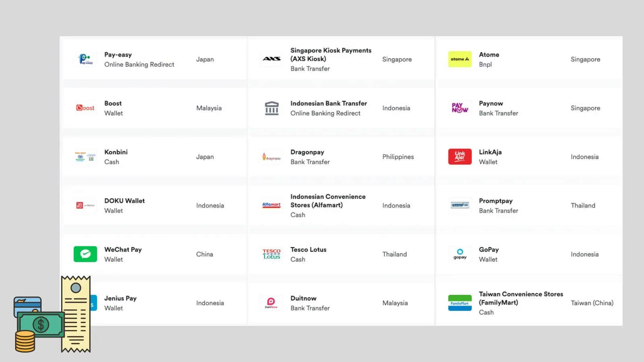Viewport: 644px width, 362px height.
Task: Click the Boost wallet name
Action: coord(113,103)
